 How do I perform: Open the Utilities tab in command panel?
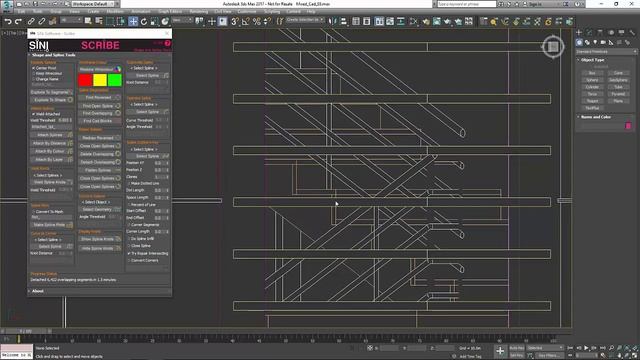[x=632, y=32]
